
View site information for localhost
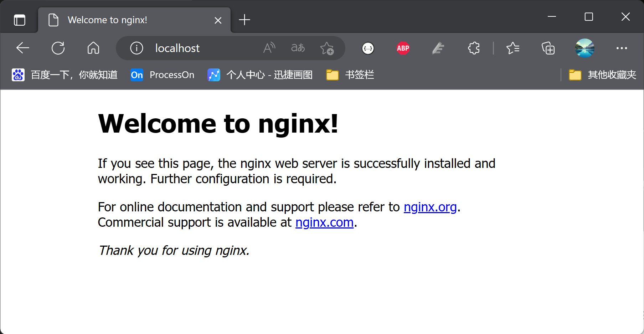pos(136,48)
